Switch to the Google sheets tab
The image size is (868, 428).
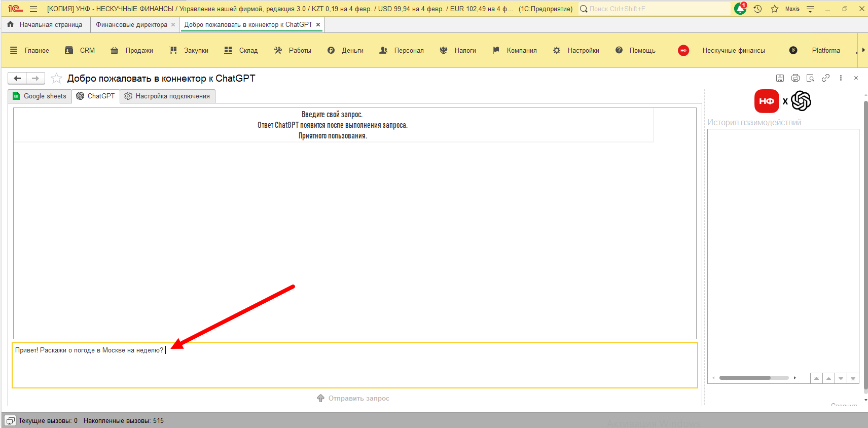40,96
